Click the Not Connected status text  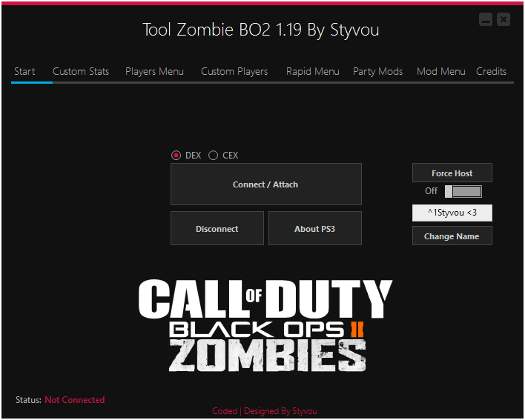(x=75, y=400)
